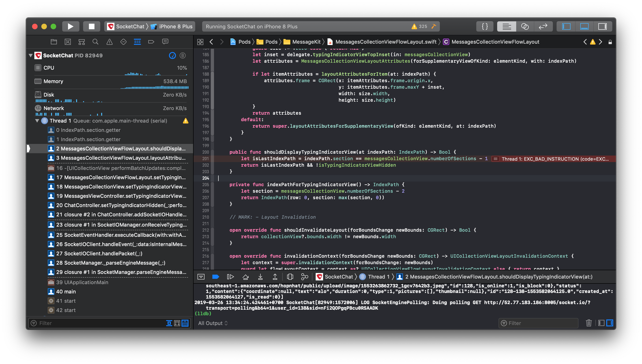Choose the iPhone 8 Plus destination
This screenshot has width=642, height=364.
point(172,26)
